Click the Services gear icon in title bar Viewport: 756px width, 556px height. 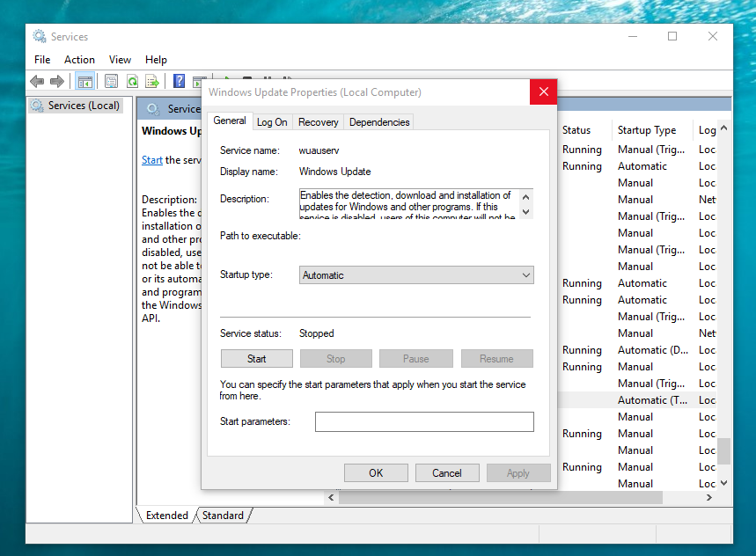(39, 36)
